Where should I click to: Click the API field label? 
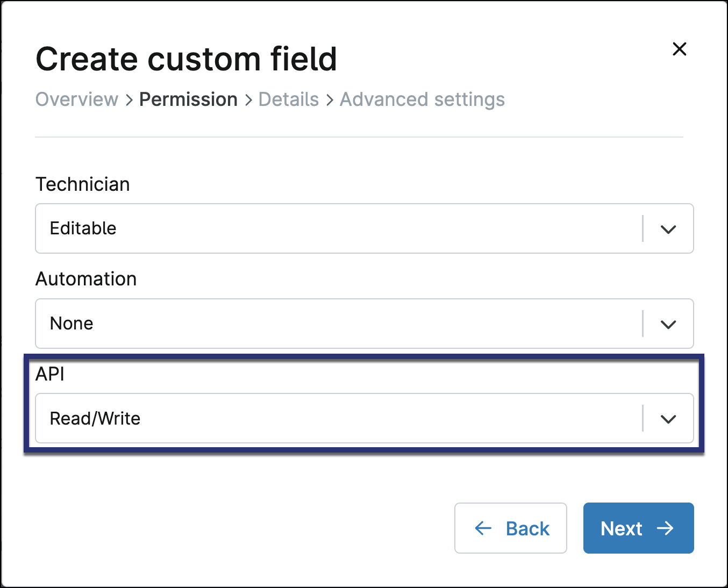50,374
